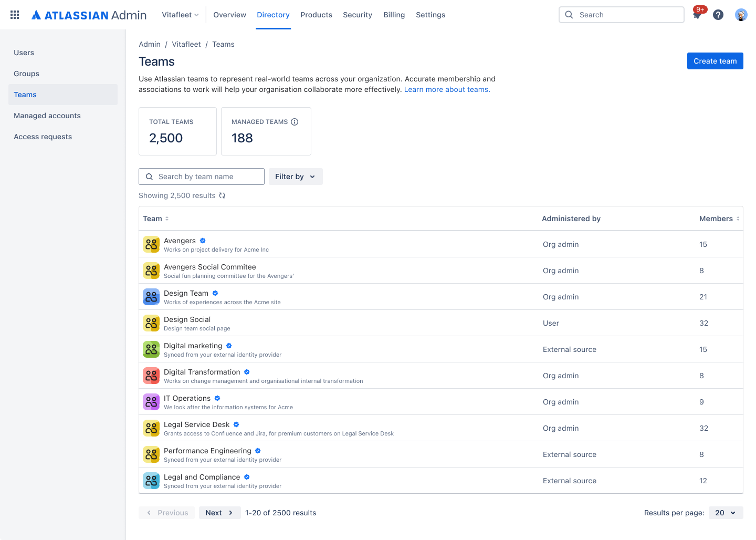Open the help question mark icon
The height and width of the screenshot is (540, 756).
point(718,15)
